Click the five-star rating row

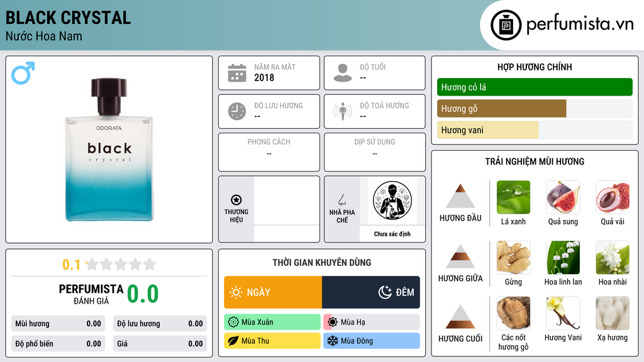[x=121, y=265]
